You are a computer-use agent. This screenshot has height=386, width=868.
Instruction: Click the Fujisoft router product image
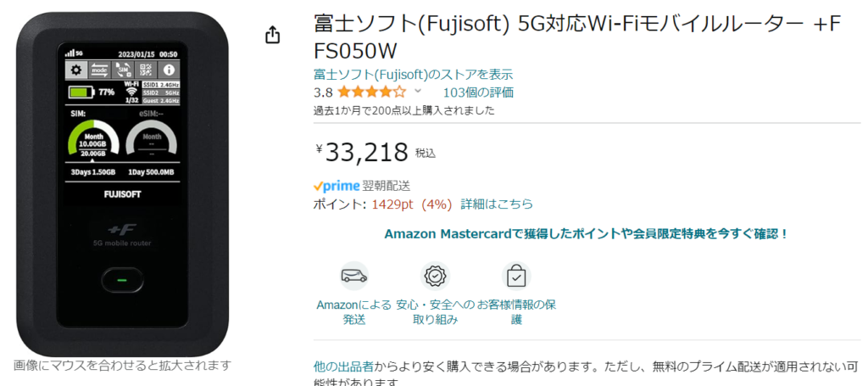[122, 184]
